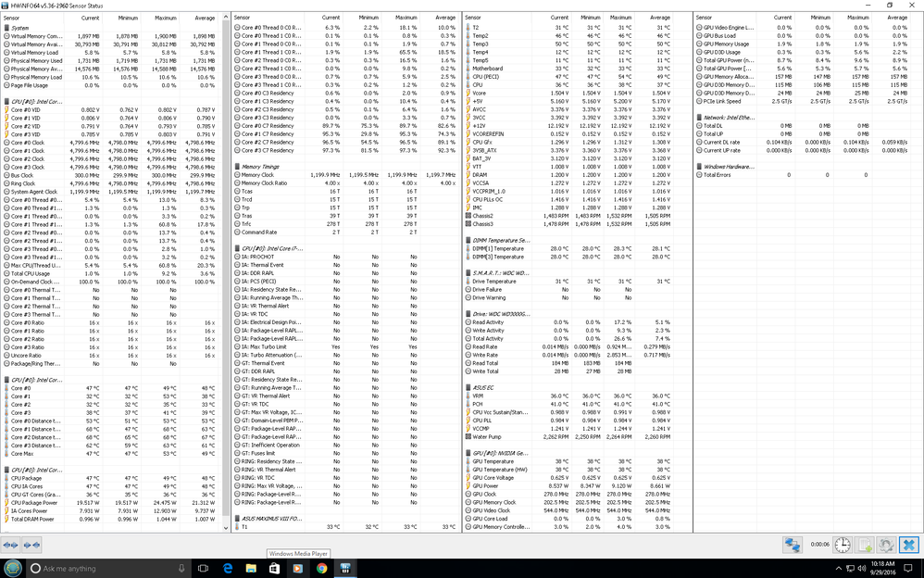This screenshot has width=924, height=578.
Task: Select the Vcore voltage row
Action: click(x=578, y=94)
